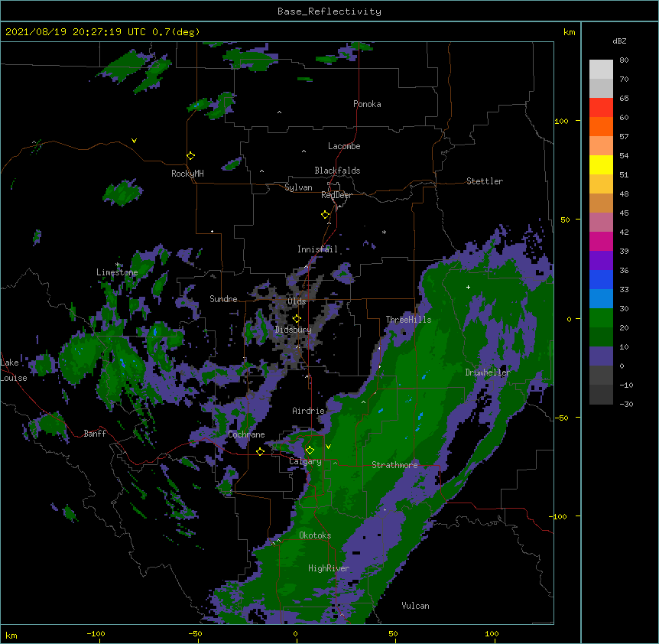This screenshot has width=659, height=644.
Task: Select the dBZ legend heading
Action: tap(619, 41)
